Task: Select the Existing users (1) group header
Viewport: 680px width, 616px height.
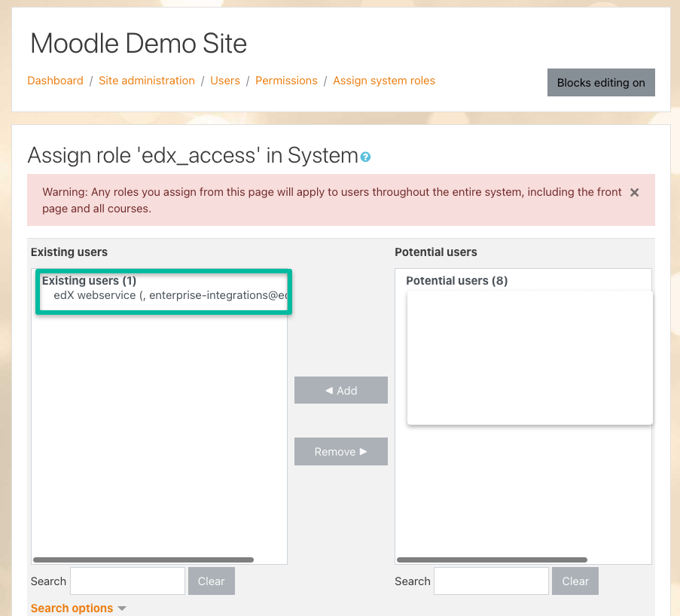Action: [x=89, y=281]
